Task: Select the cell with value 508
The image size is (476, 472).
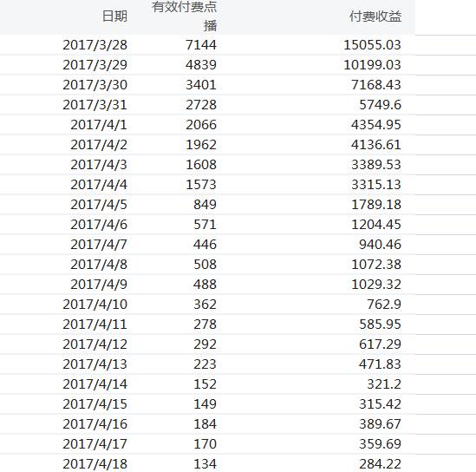Action: [205, 265]
